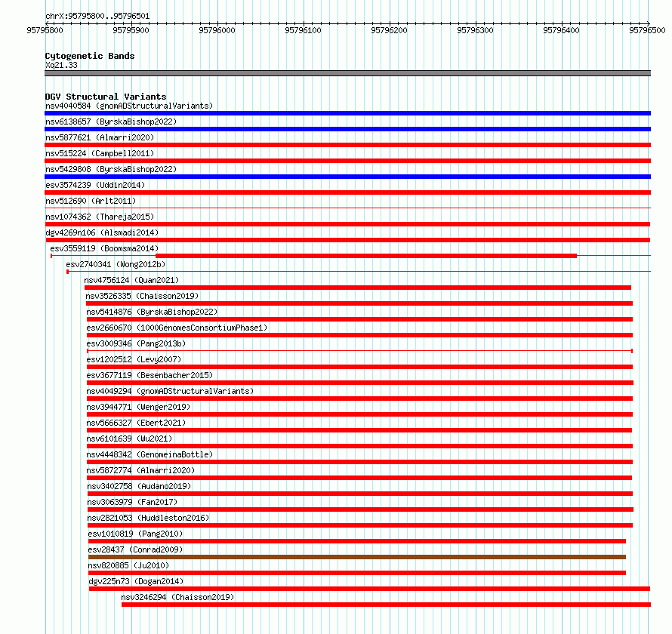Click the thin red line under esv3009346
Screen dimensions: 672x634
point(360,351)
